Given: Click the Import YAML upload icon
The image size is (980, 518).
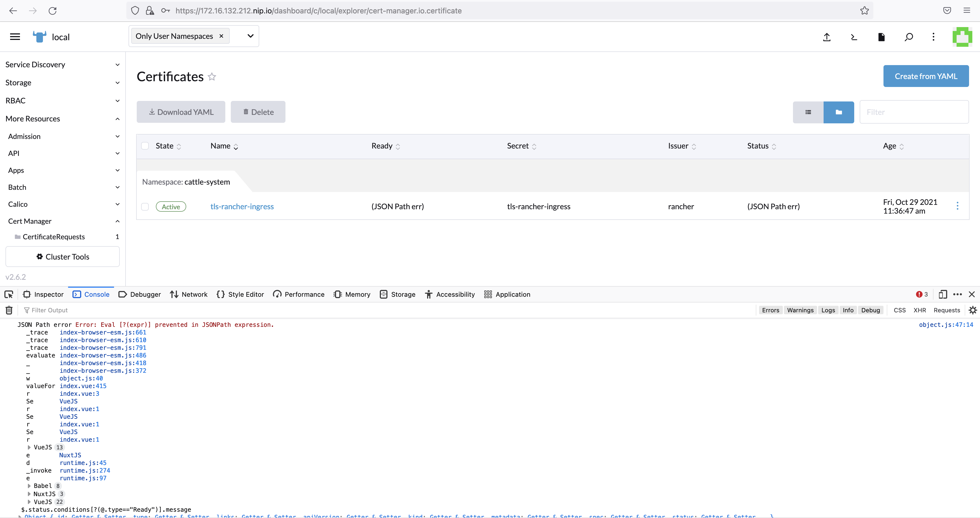Looking at the screenshot, I should pyautogui.click(x=827, y=37).
